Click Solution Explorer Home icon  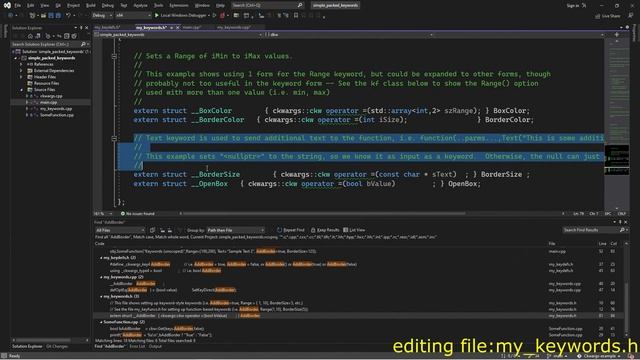click(30, 36)
